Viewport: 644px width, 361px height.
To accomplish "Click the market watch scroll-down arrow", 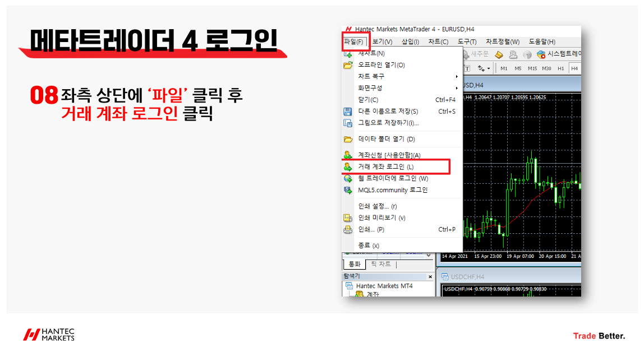I will [429, 255].
